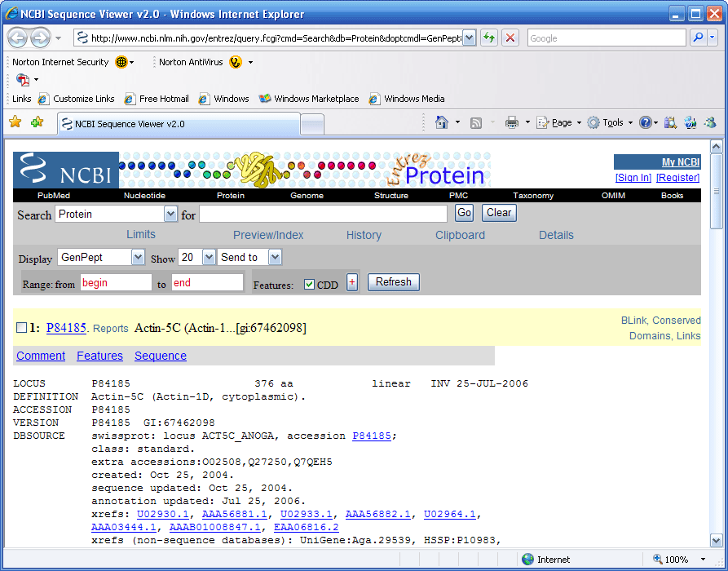Click the Research toolbar icon
The width and height of the screenshot is (728, 571).
(670, 122)
